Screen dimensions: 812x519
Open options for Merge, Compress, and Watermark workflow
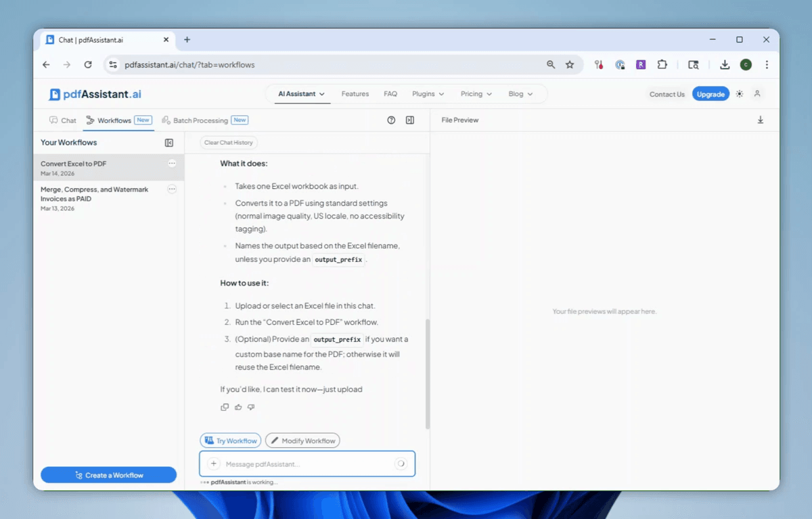172,189
